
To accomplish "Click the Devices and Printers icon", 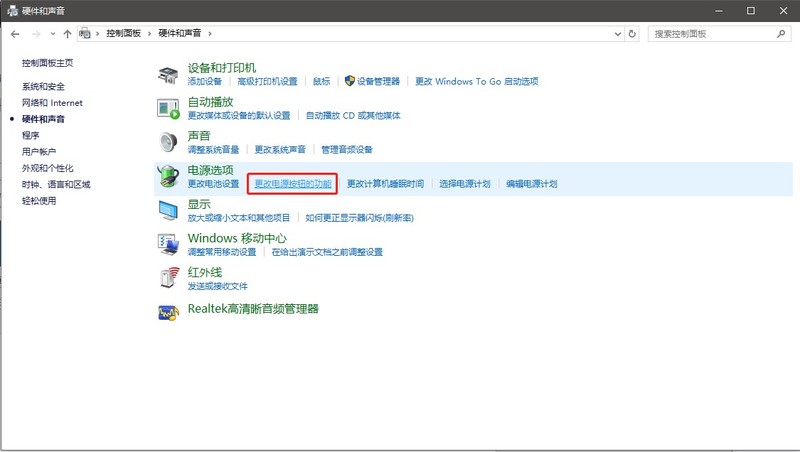I will point(167,74).
